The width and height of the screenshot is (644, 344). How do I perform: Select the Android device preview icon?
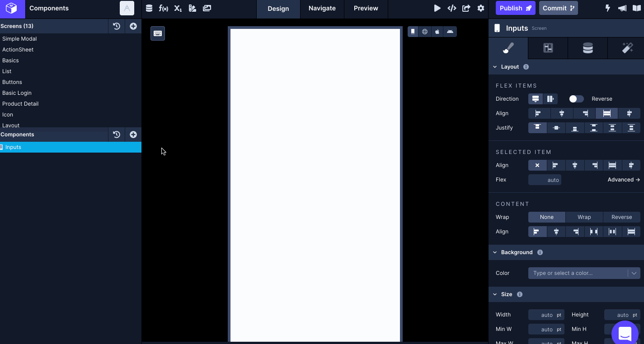tap(450, 32)
